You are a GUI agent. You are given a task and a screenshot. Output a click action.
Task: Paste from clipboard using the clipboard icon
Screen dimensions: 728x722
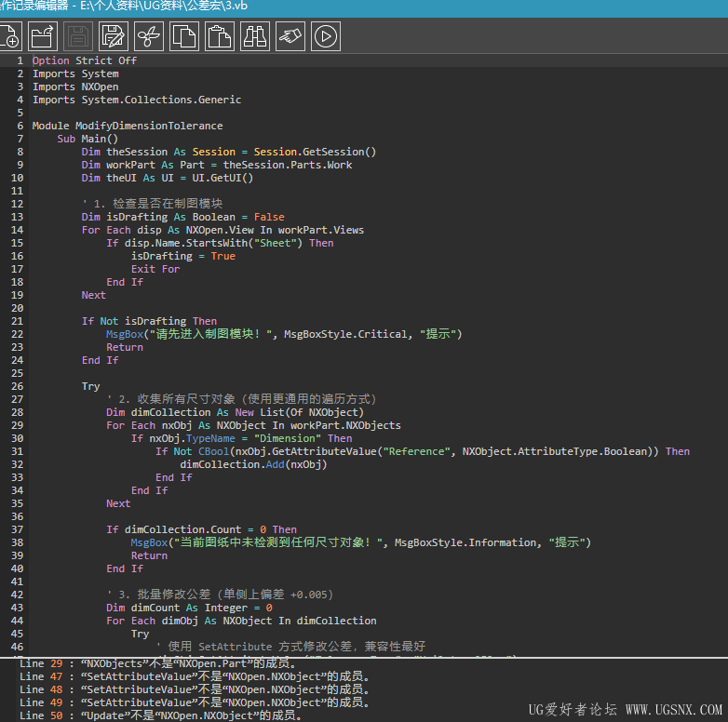point(220,36)
